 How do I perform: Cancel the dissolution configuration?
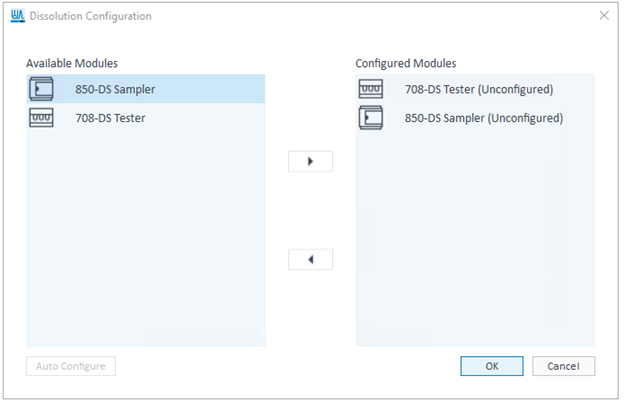pyautogui.click(x=563, y=366)
